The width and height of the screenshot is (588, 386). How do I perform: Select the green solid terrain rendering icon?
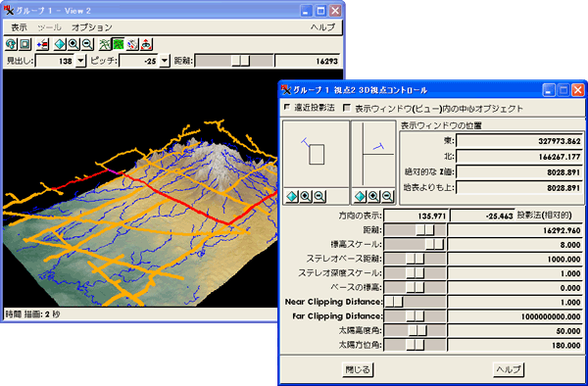pos(119,45)
